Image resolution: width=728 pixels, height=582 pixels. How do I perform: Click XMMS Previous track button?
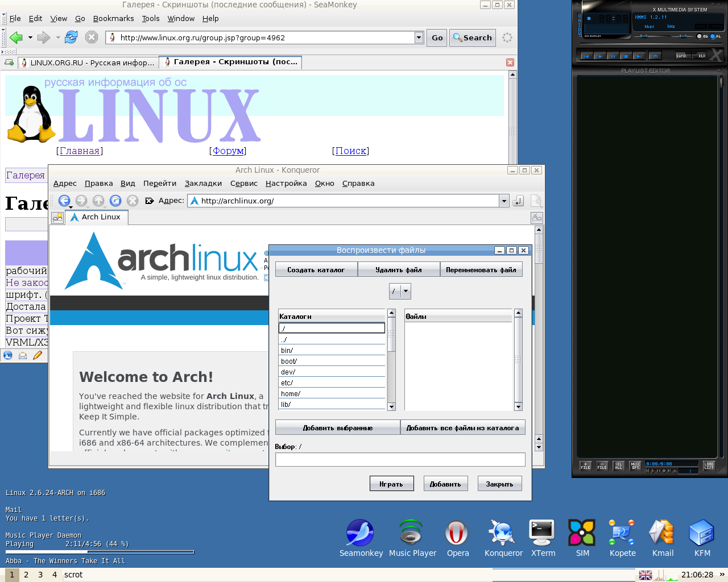(x=586, y=56)
